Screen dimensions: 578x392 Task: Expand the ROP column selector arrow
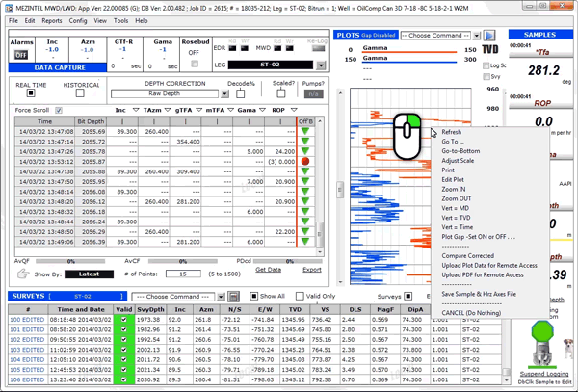point(294,110)
